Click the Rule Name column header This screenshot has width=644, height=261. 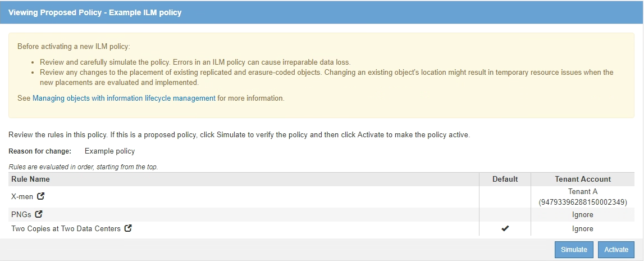coord(30,179)
